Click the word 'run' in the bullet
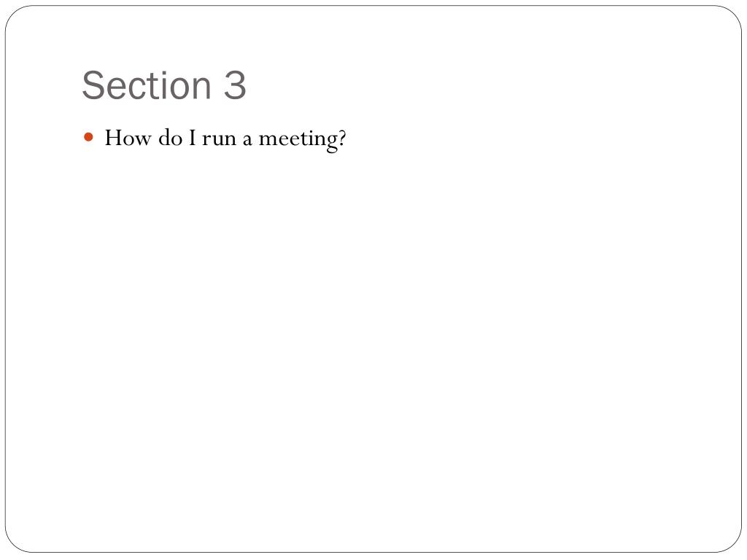 (x=219, y=140)
